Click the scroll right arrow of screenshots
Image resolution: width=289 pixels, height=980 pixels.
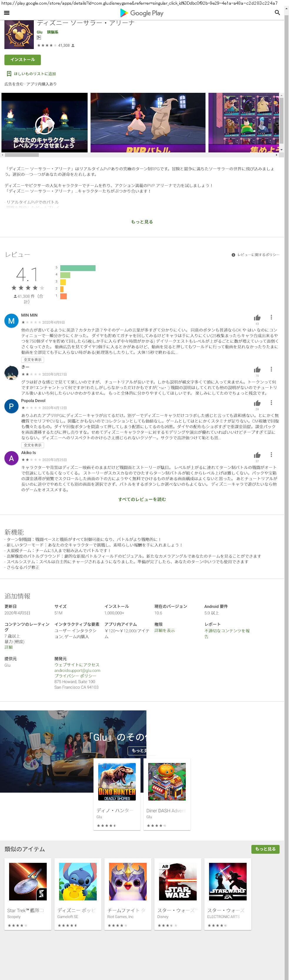coord(277,155)
